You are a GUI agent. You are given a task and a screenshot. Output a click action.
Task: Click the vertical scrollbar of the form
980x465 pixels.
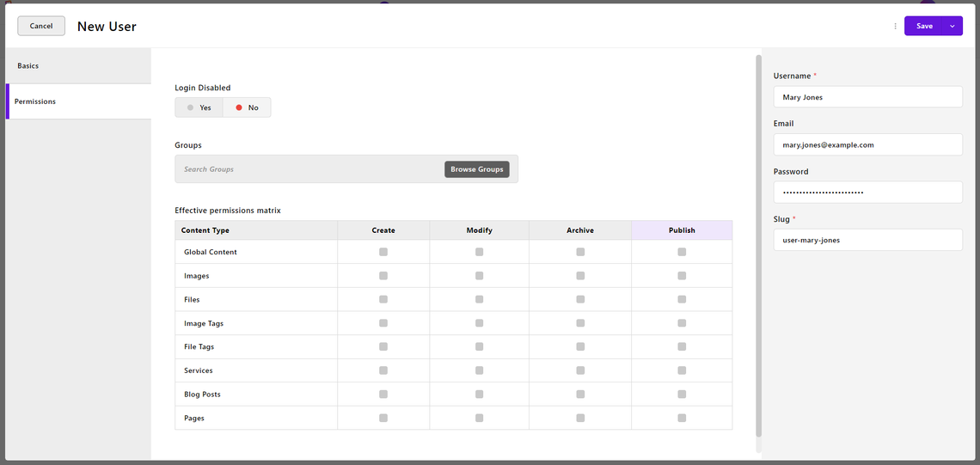[x=759, y=246]
